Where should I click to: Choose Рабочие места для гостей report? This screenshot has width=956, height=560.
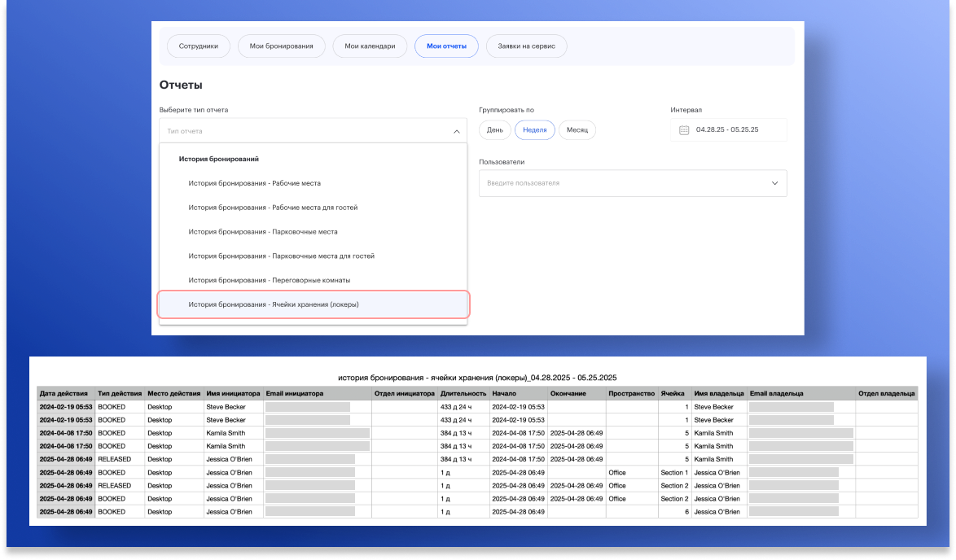pos(313,208)
